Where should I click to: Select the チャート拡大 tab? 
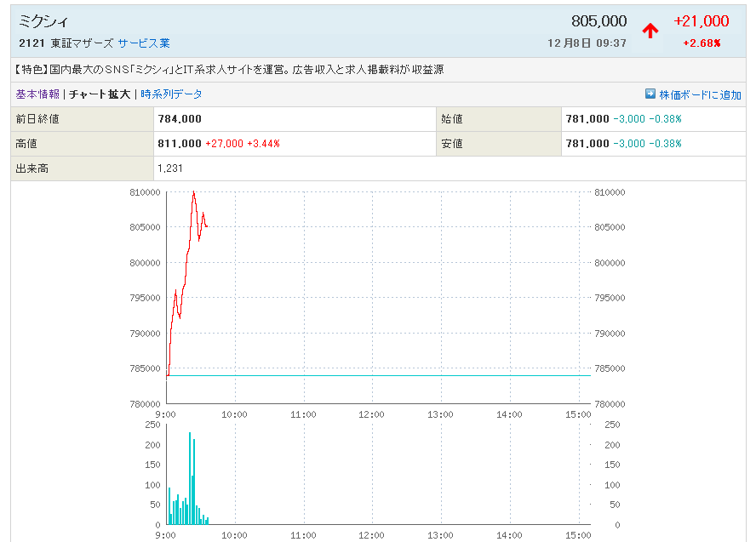pos(100,94)
